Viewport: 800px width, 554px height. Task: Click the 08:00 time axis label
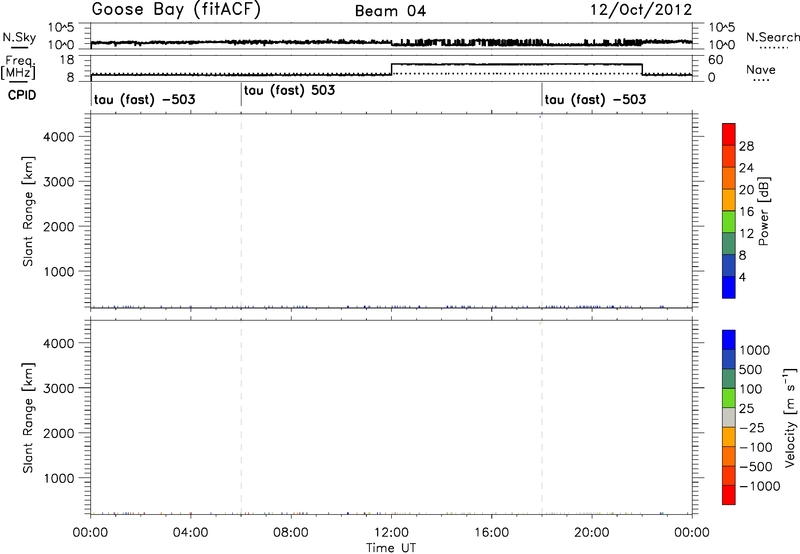291,533
